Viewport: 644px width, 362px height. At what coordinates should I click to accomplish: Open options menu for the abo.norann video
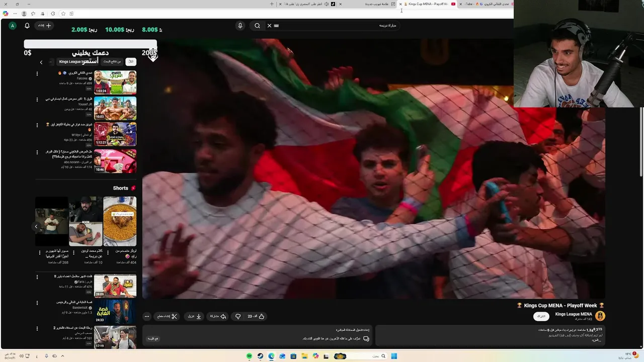click(37, 152)
